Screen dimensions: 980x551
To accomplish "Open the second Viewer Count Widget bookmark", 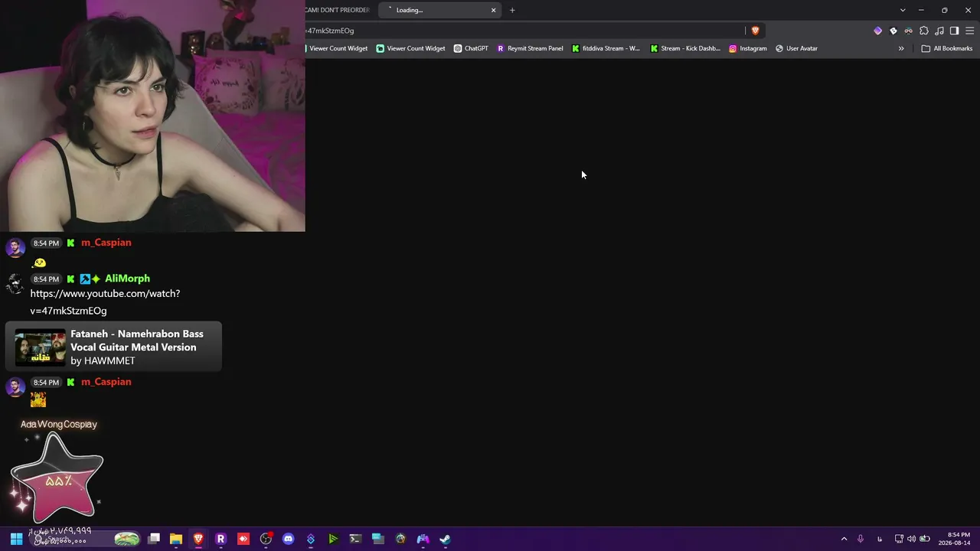I will 410,48.
